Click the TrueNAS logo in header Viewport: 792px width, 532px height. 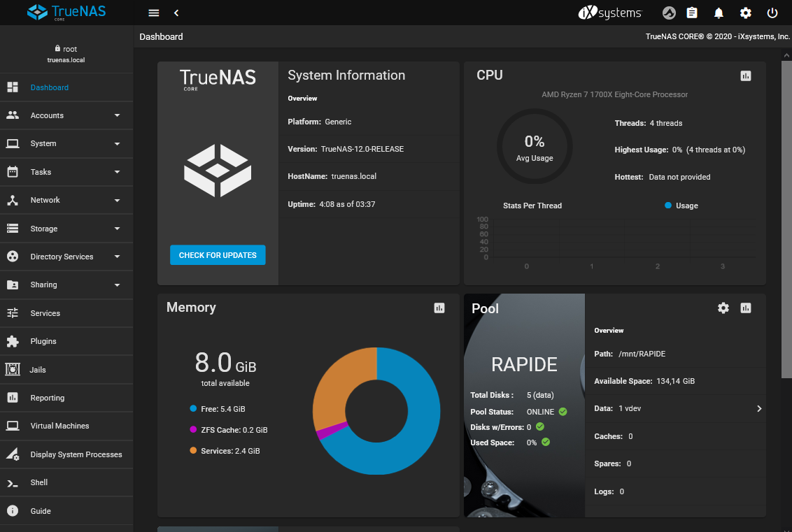(66, 12)
